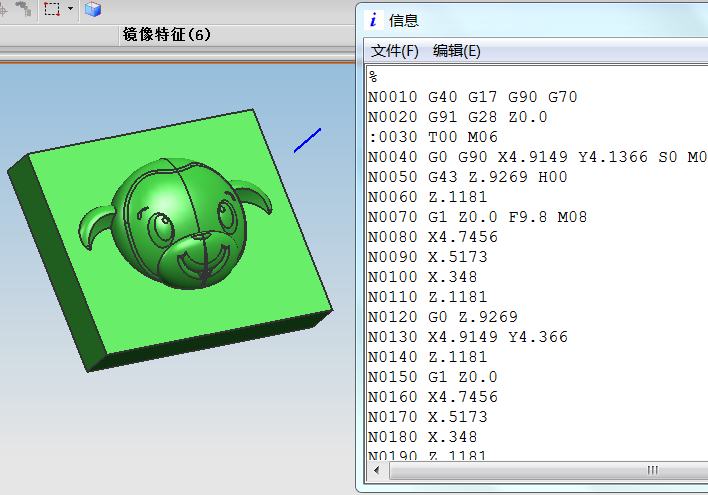Select line N0150 G1 Z0.0

click(x=433, y=377)
